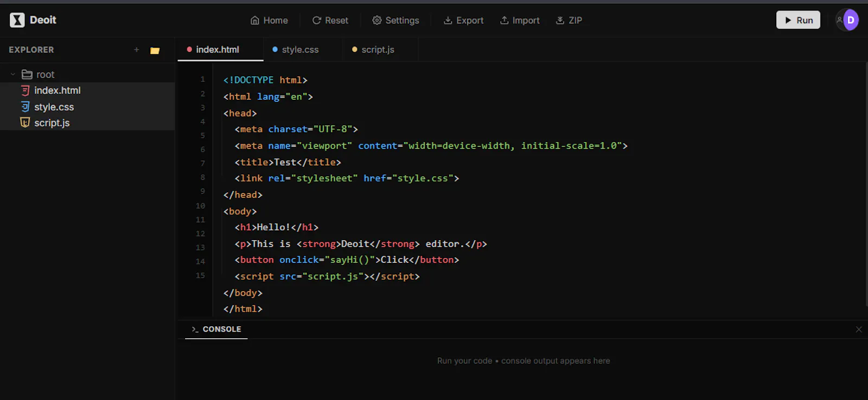The height and width of the screenshot is (400, 868).
Task: Click line number 10 in gutter
Action: (x=200, y=206)
